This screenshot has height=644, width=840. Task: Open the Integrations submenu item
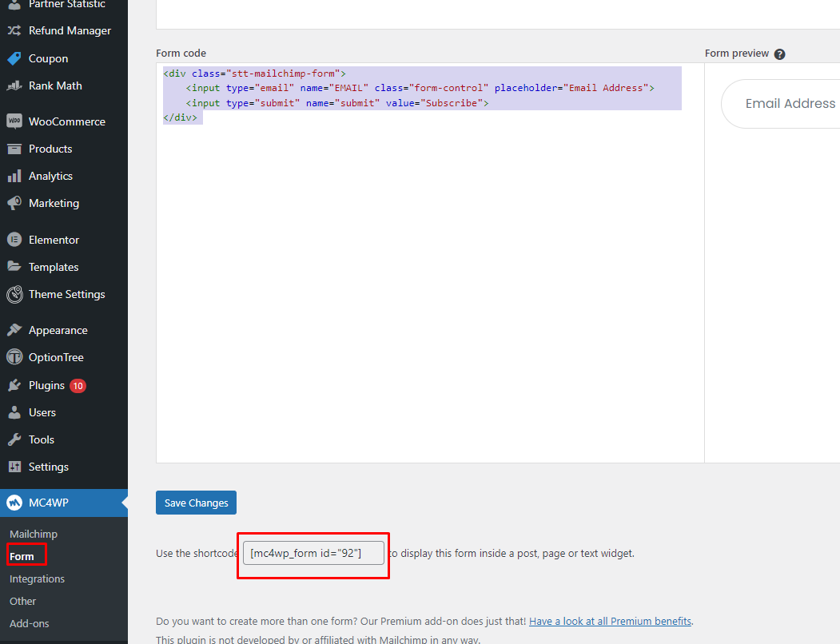pyautogui.click(x=37, y=579)
